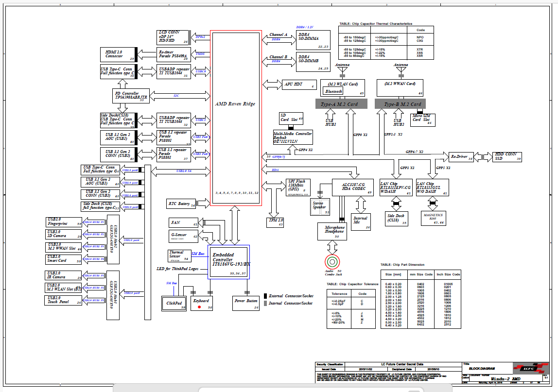Select the Stereo Speaker block

[320, 206]
